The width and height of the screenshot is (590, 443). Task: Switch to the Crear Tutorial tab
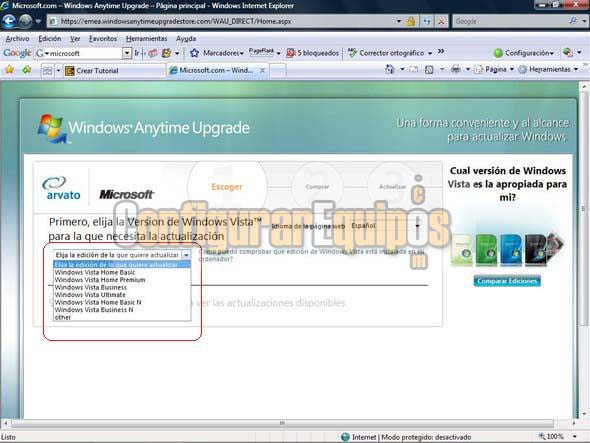pos(114,71)
